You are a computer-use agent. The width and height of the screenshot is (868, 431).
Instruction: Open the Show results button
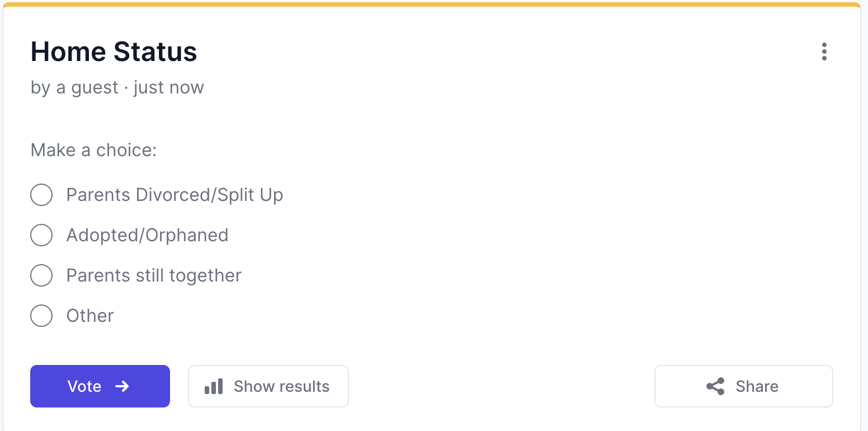click(x=268, y=386)
